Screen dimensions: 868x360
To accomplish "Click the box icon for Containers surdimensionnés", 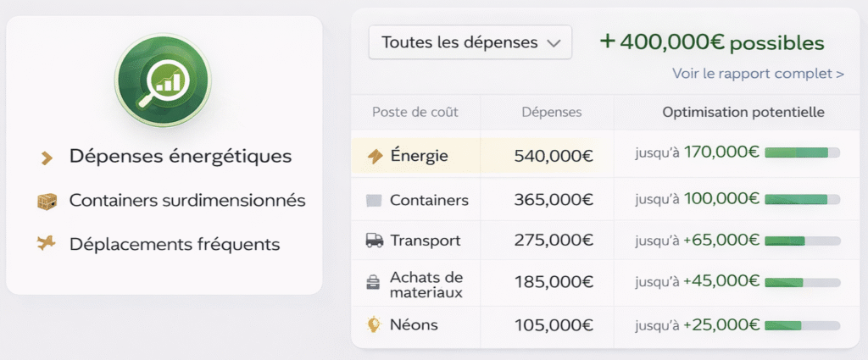I will (47, 202).
